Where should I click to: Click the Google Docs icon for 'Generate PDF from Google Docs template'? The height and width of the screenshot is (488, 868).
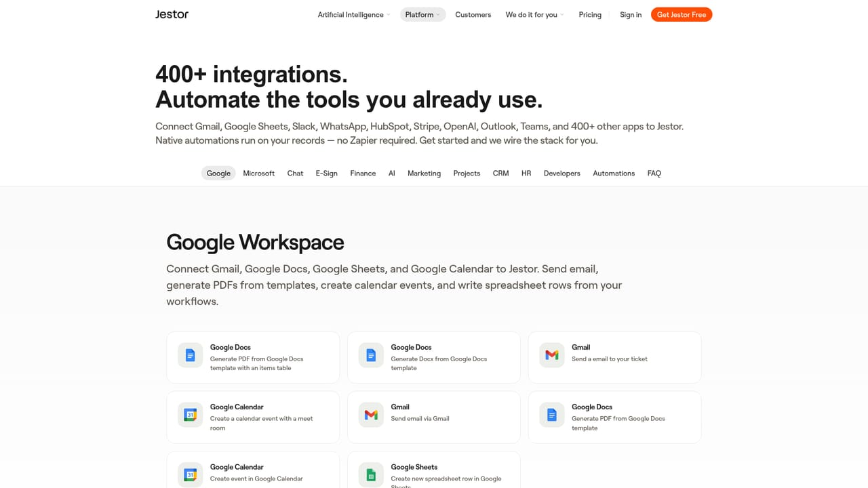tap(552, 415)
